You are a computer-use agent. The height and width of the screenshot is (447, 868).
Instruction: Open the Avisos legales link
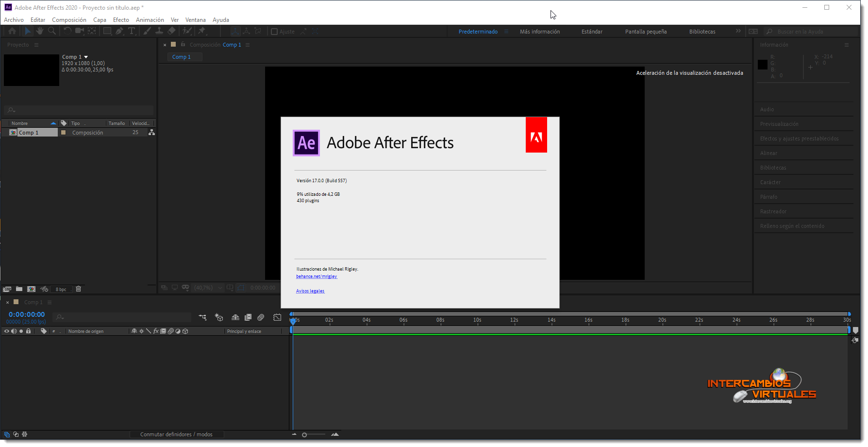click(310, 291)
